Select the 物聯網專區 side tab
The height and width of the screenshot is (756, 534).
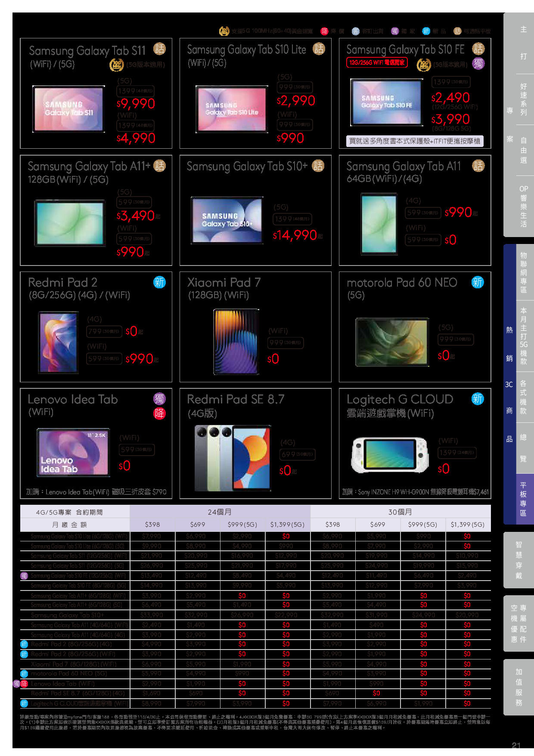coord(523,272)
